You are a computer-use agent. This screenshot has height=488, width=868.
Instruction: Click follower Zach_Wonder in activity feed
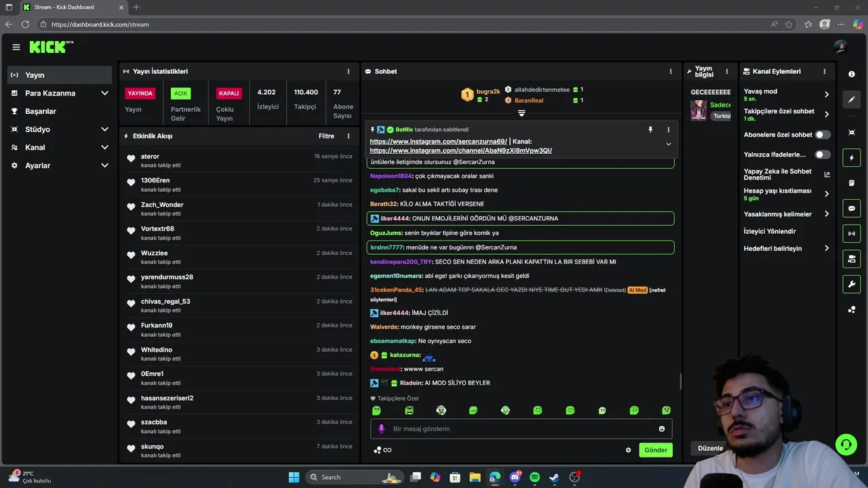162,205
